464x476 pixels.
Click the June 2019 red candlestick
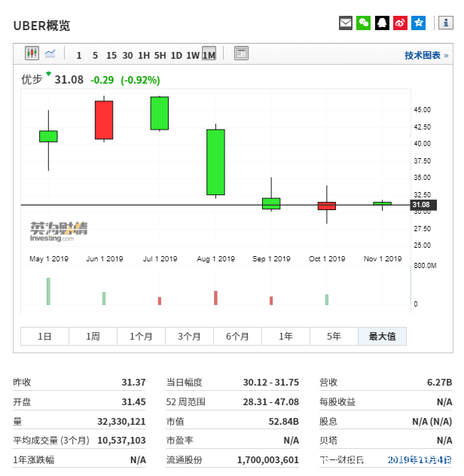pos(104,121)
